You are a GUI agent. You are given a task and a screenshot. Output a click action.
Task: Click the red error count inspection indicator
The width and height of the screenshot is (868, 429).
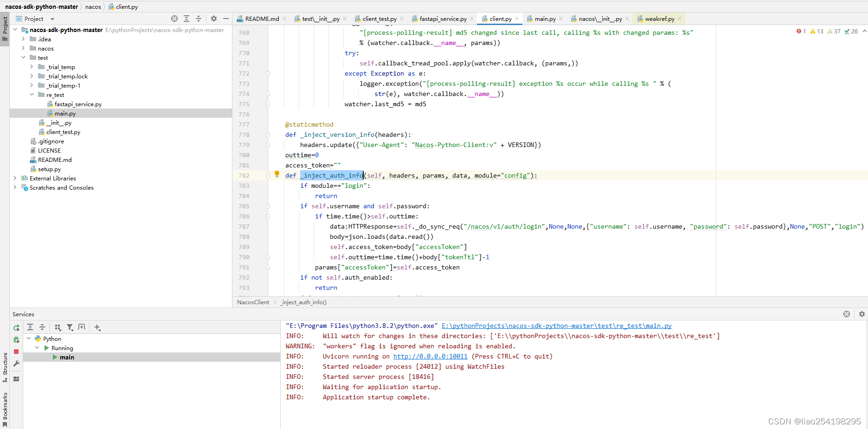(x=801, y=31)
